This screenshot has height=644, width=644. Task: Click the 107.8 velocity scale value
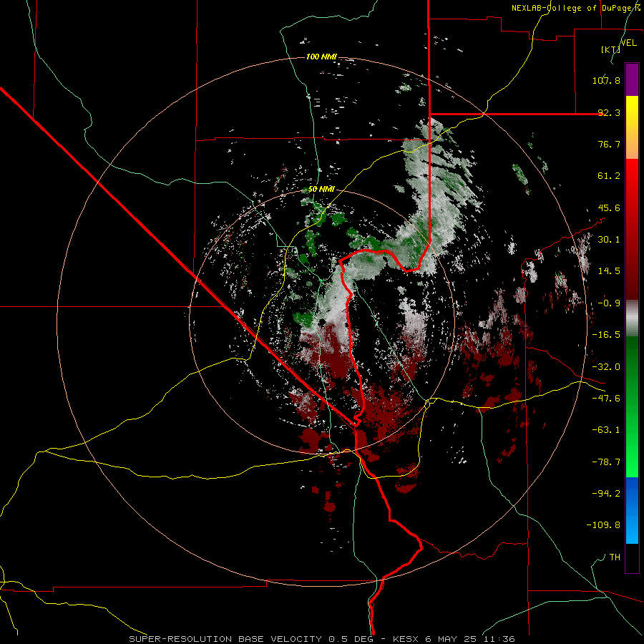point(606,80)
